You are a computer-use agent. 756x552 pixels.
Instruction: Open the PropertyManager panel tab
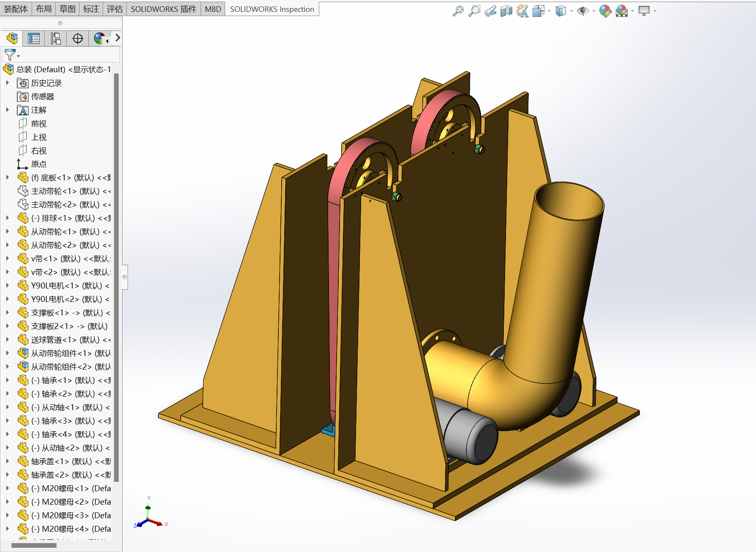point(33,39)
